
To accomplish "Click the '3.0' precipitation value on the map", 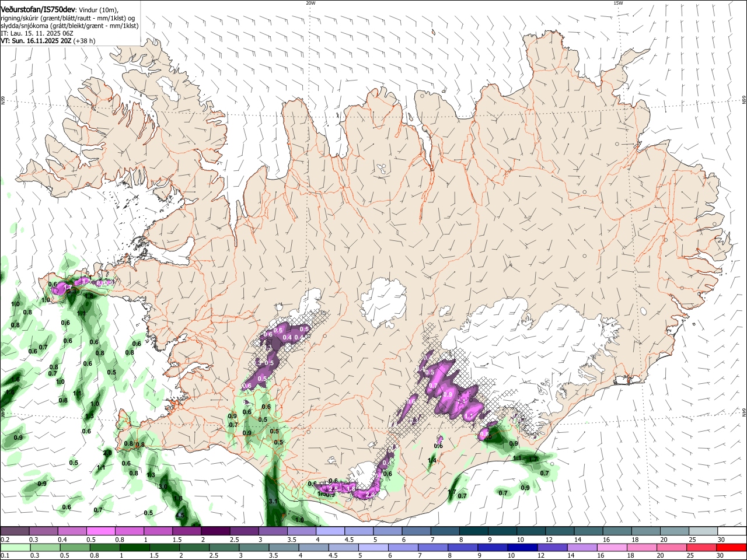I will (163, 487).
